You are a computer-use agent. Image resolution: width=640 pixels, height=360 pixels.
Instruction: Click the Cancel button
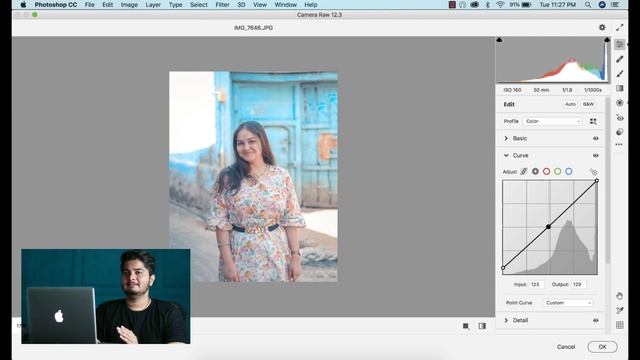click(566, 347)
